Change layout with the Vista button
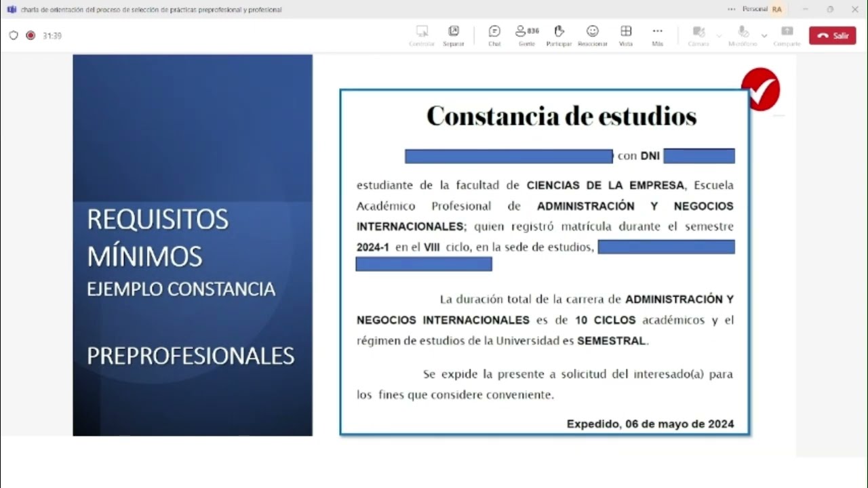The image size is (868, 488). pos(626,35)
